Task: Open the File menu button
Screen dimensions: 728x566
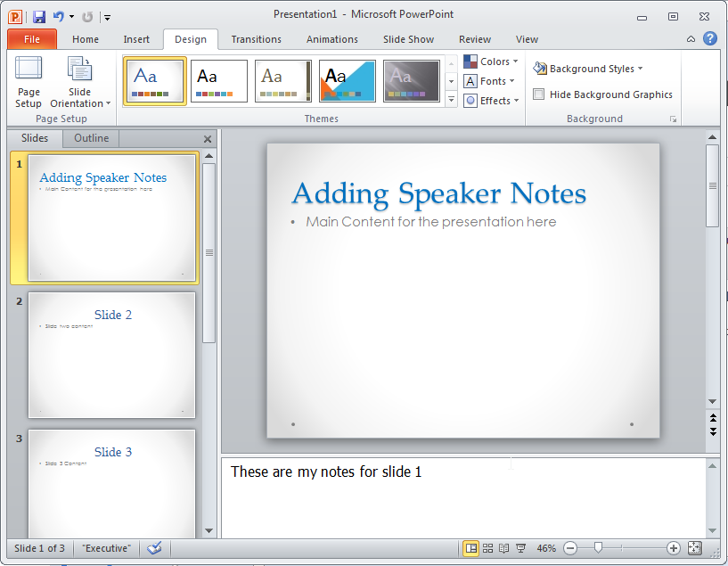Action: tap(32, 39)
